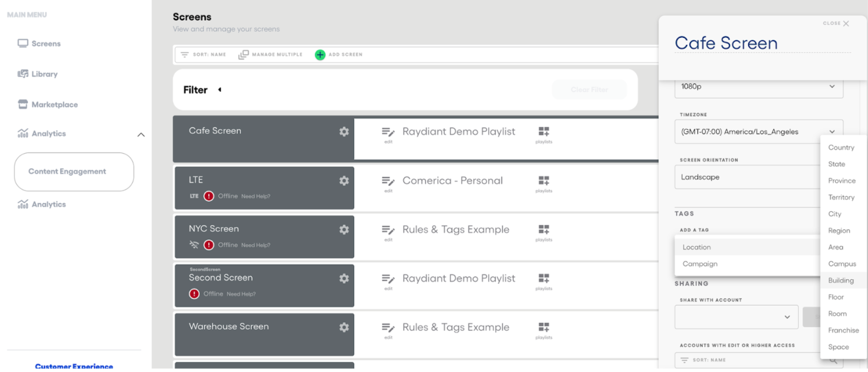This screenshot has width=868, height=372.
Task: Click red offline alert on Second Screen
Action: [194, 294]
